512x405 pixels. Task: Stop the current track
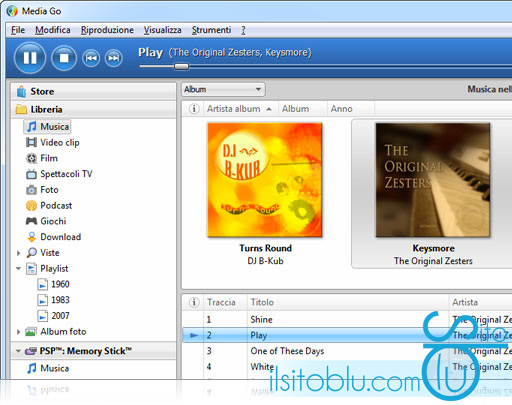tap(64, 58)
